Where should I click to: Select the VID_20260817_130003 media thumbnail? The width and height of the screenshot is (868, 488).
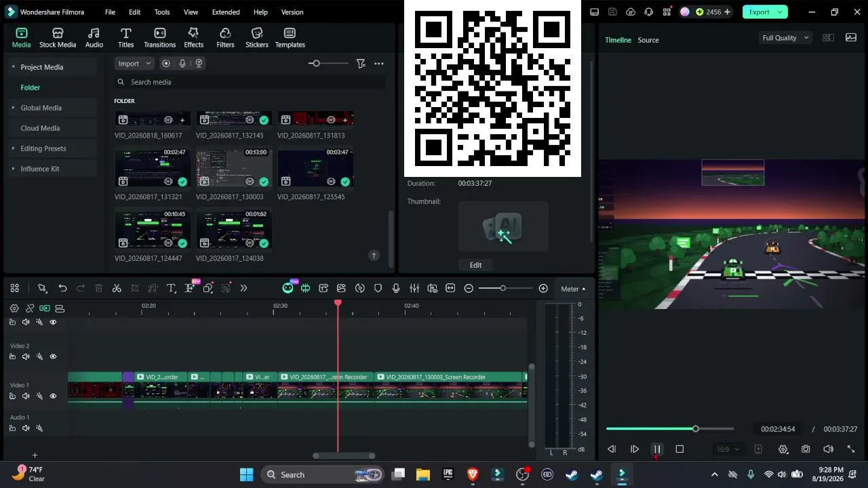pyautogui.click(x=234, y=168)
